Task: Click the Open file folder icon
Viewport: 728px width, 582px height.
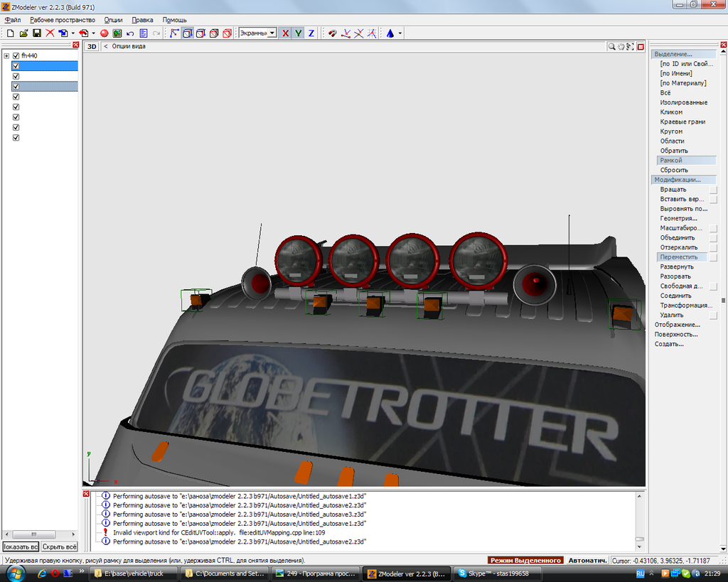Action: pyautogui.click(x=23, y=33)
